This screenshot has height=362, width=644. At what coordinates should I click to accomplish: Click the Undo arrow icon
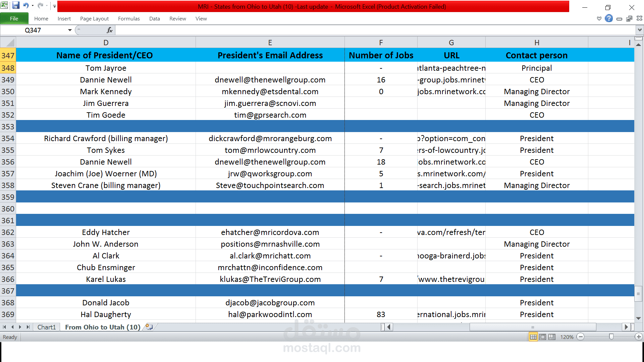click(25, 6)
